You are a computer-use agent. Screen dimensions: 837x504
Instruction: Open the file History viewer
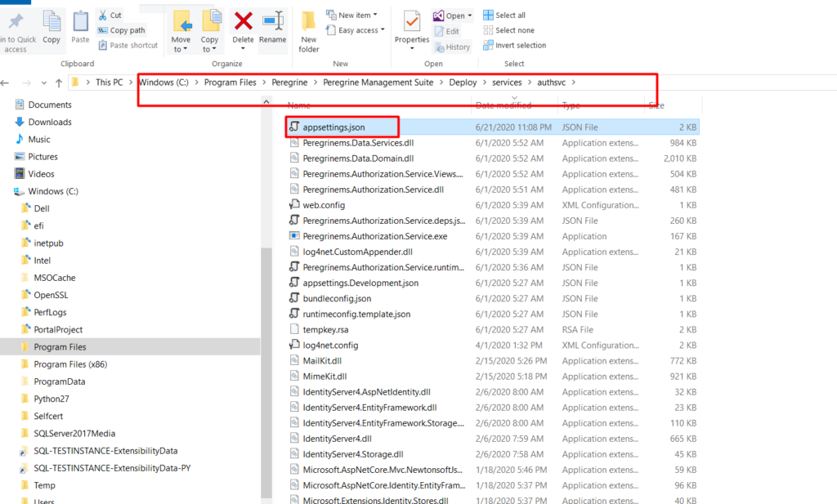pyautogui.click(x=452, y=47)
